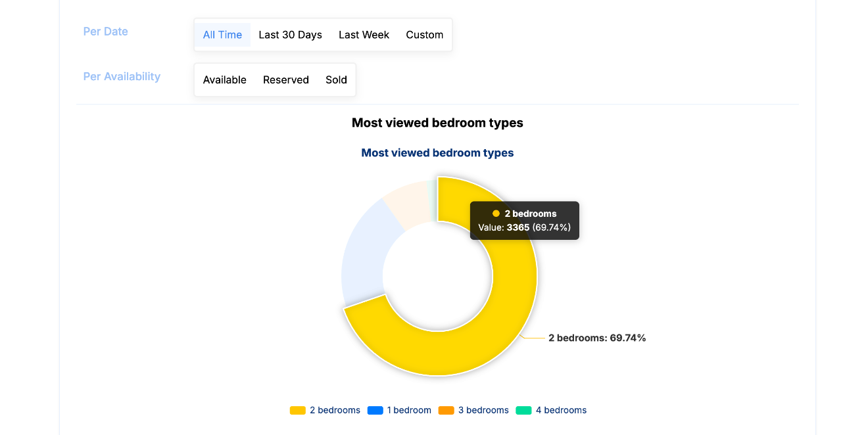Viewport: 868px width, 435px height.
Task: Click the '2 bedrooms' legend text
Action: (335, 411)
